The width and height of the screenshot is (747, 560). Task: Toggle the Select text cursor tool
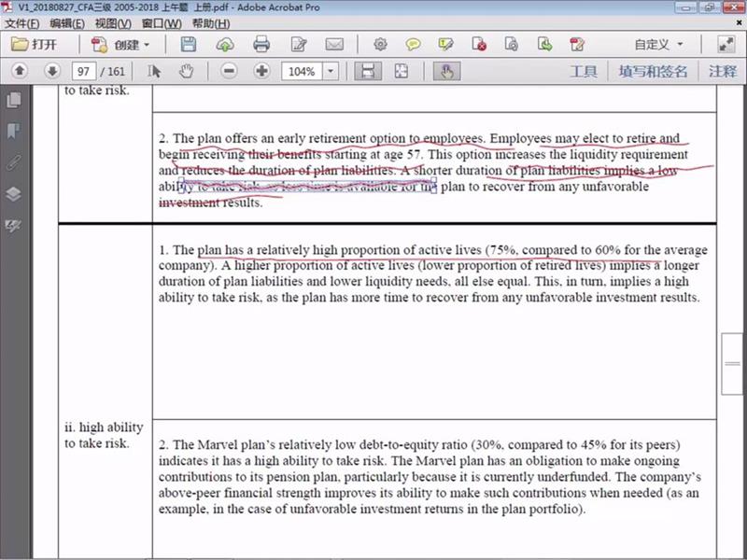point(155,71)
